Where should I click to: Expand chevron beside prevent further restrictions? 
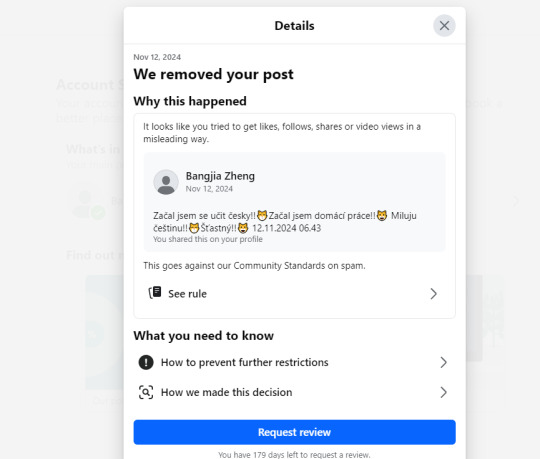[443, 362]
